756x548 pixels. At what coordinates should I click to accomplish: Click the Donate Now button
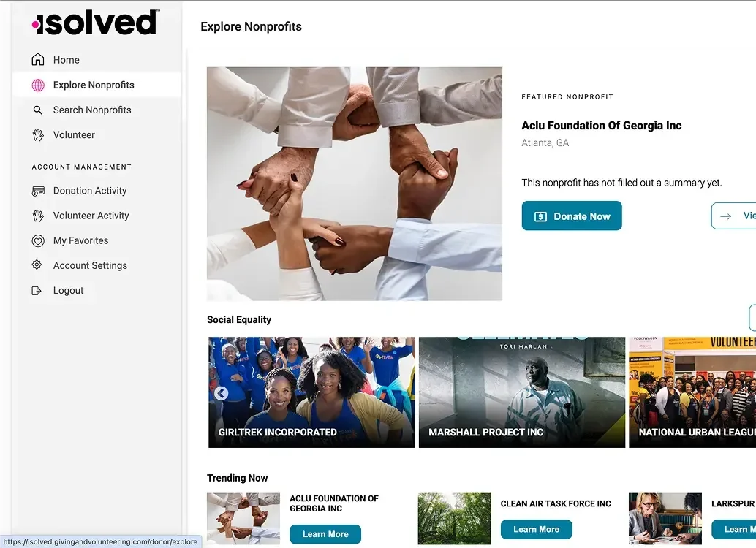pyautogui.click(x=572, y=216)
